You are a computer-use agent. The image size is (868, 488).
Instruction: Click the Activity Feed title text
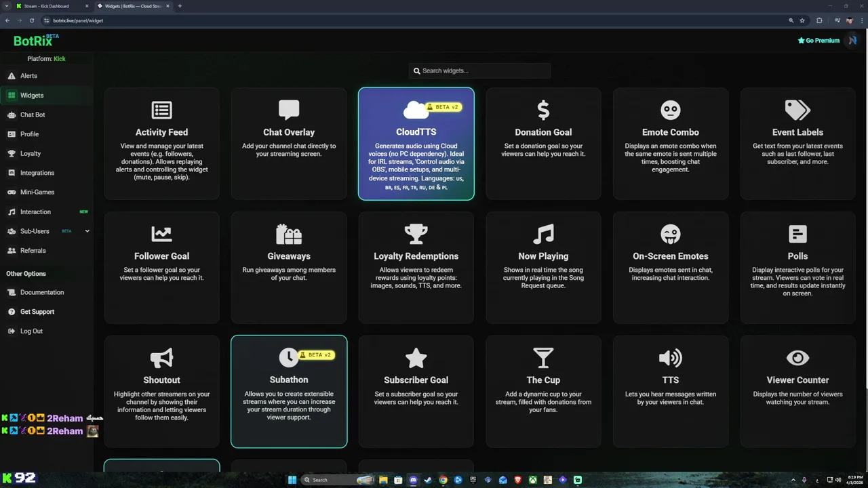[x=161, y=132]
